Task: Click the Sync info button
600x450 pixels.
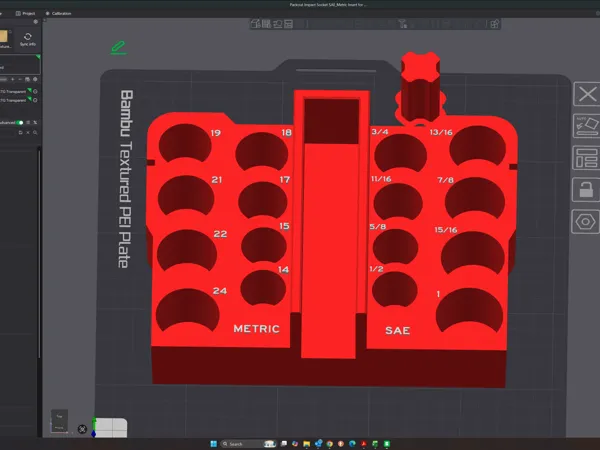Action: [x=28, y=39]
